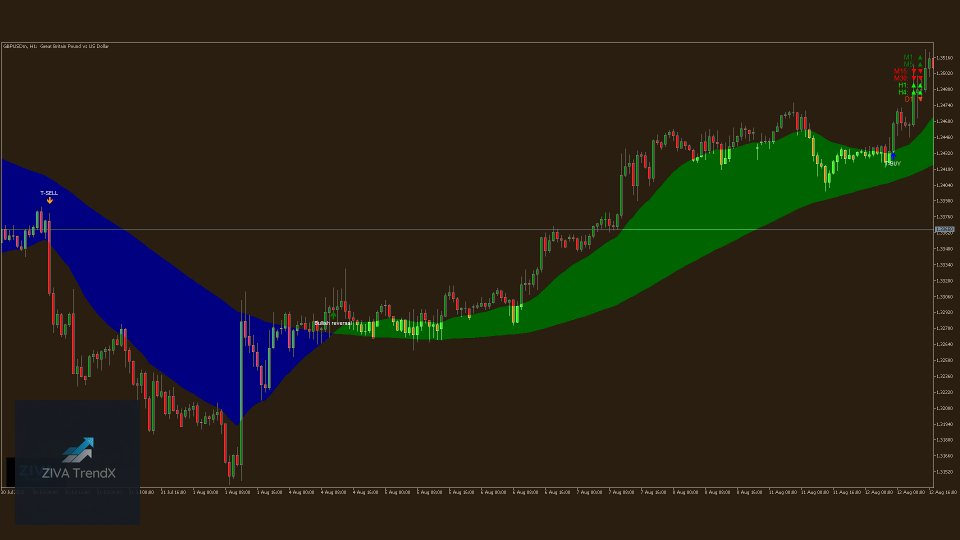Click the red M15 timeframe label
960x540 pixels.
[900, 71]
